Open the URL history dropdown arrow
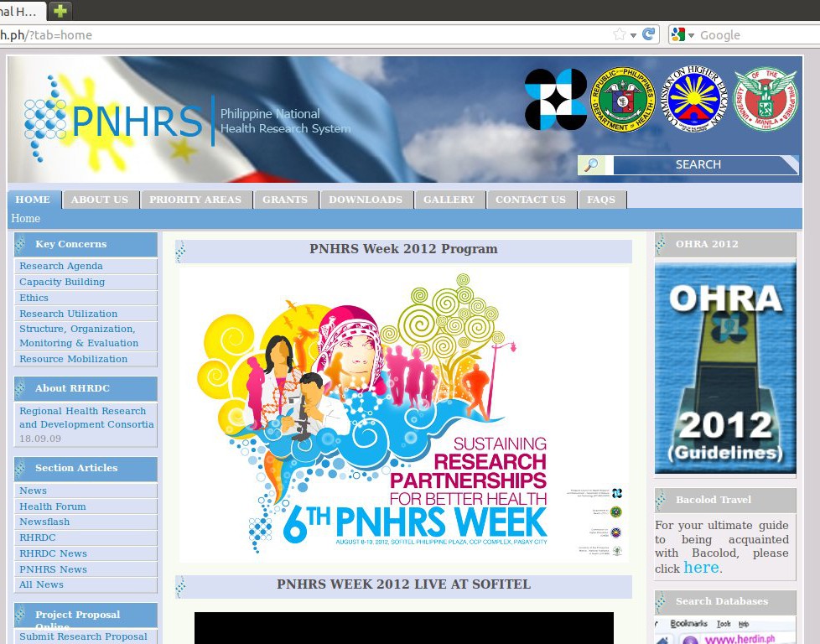 pyautogui.click(x=634, y=35)
